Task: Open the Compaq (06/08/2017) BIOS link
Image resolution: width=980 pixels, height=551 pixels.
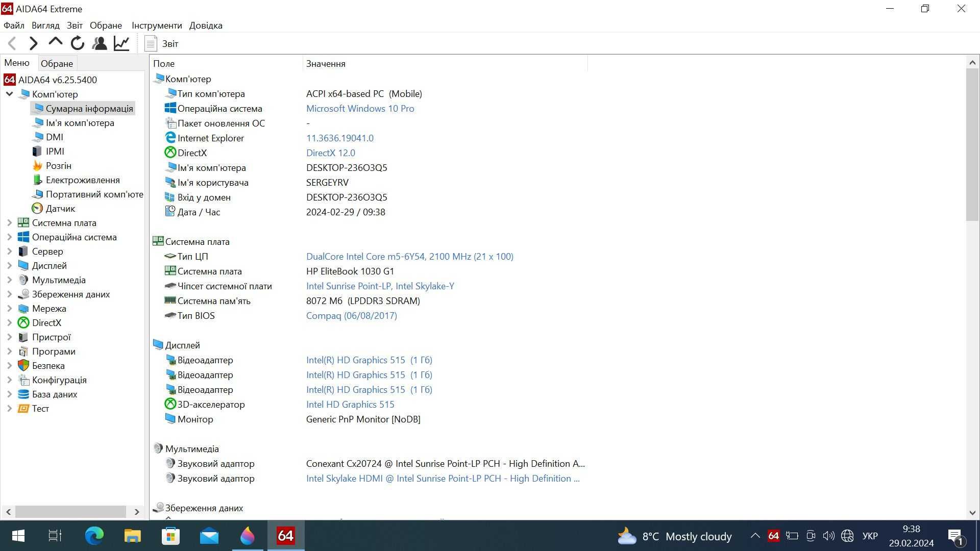Action: 351,315
